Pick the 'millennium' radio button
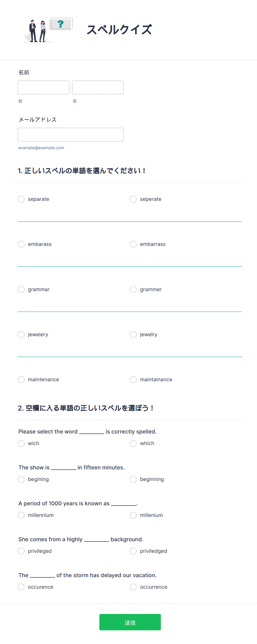This screenshot has width=257, height=644. pos(21,515)
